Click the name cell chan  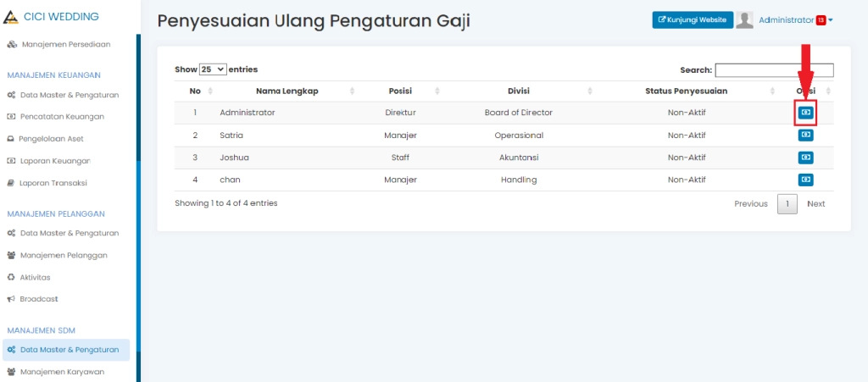230,180
